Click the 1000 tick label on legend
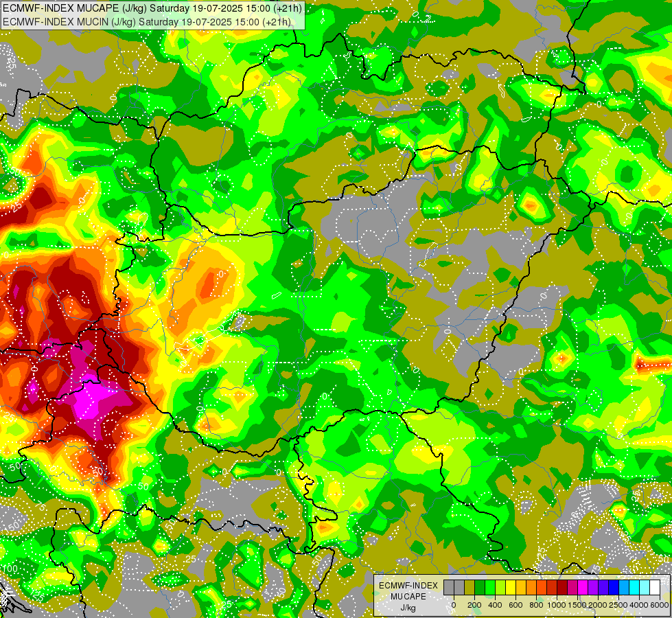The image size is (672, 618). (557, 605)
